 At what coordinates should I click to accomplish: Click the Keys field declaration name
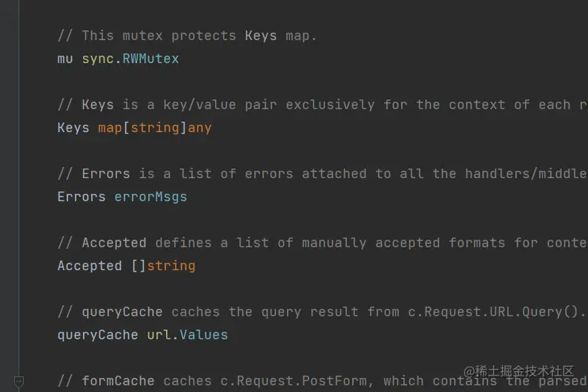click(73, 128)
